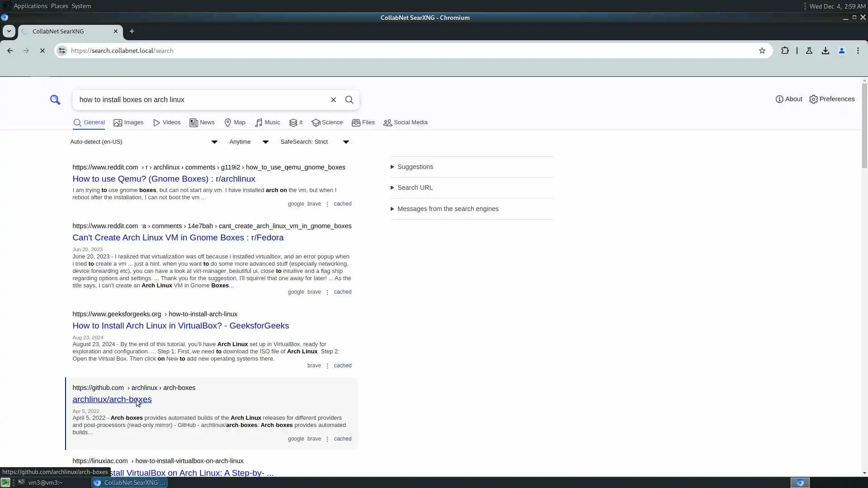Screen dimensions: 868x488
Task: Switch to the Images category tab
Action: click(128, 122)
